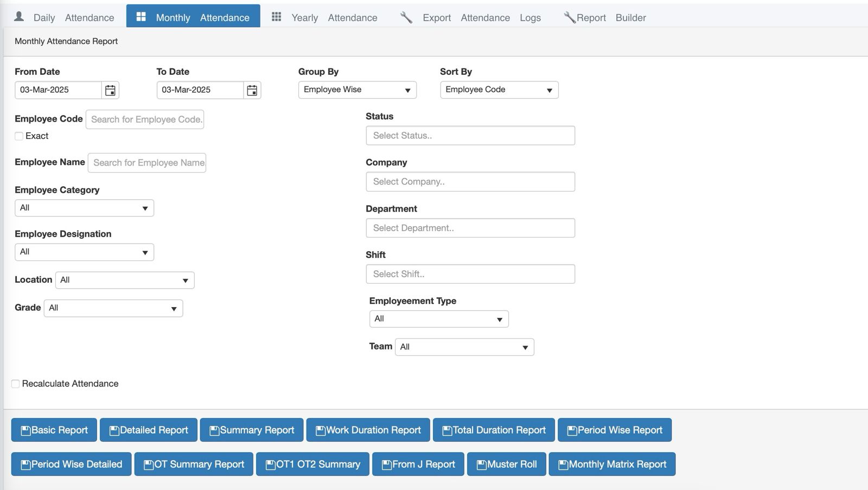Open the Employeement Type dropdown
This screenshot has width=868, height=490.
click(438, 319)
